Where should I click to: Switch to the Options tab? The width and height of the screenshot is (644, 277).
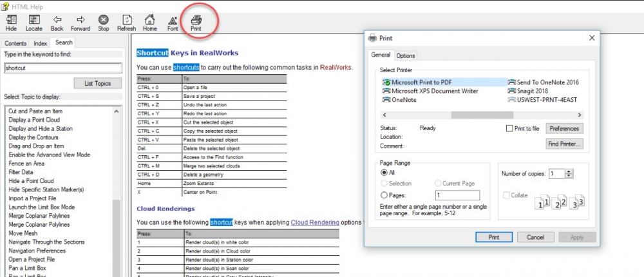coord(406,56)
